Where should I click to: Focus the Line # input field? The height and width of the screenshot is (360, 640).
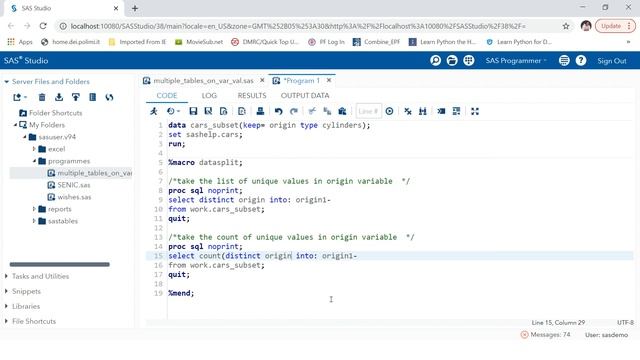click(x=368, y=111)
